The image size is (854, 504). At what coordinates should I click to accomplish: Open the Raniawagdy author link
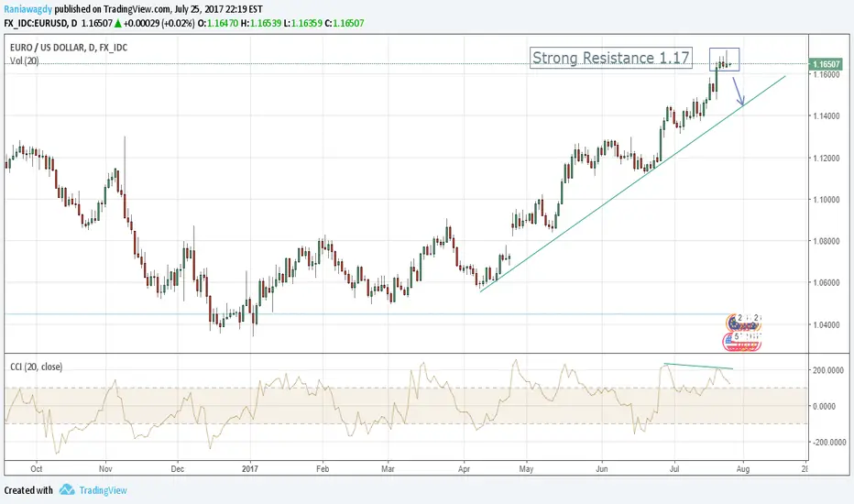click(x=27, y=9)
